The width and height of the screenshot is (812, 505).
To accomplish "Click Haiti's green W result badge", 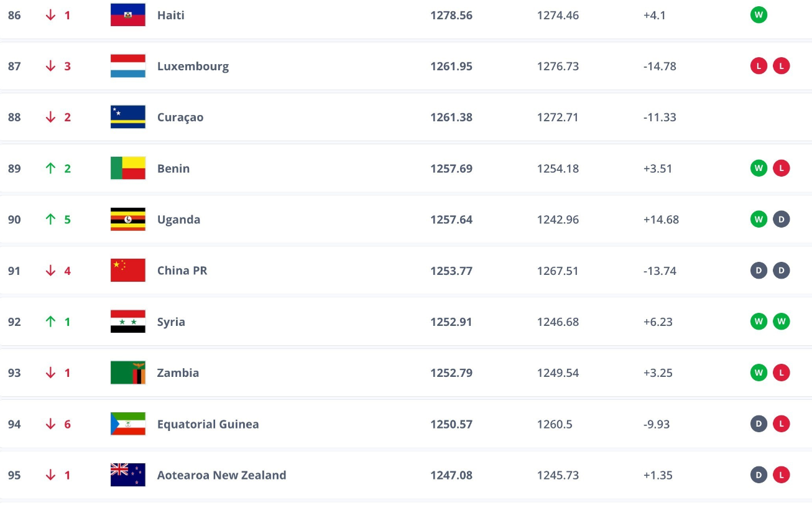I will [x=759, y=15].
